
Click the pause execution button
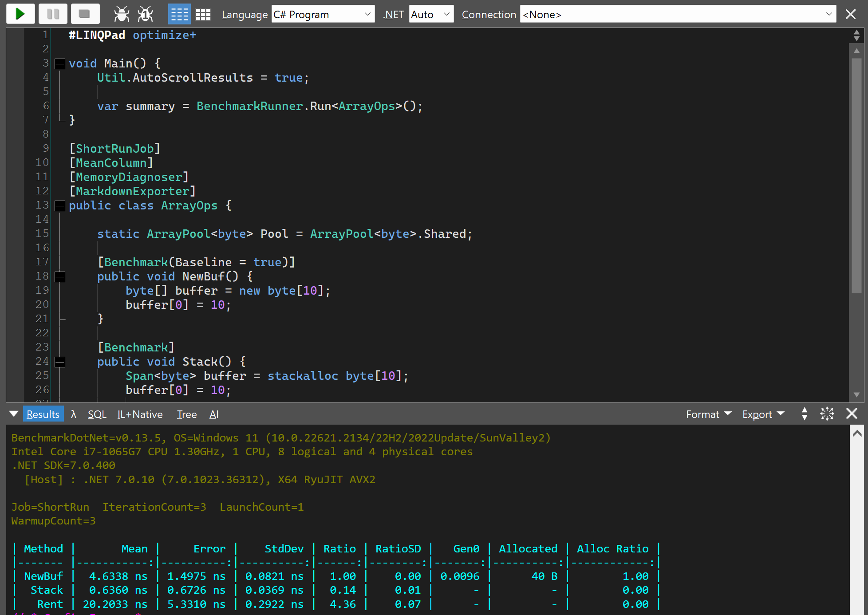coord(53,14)
